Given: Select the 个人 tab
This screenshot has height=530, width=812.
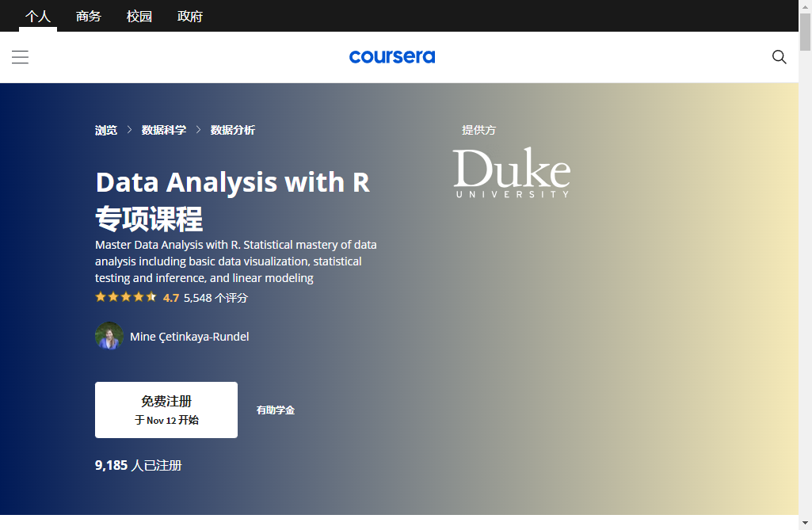Looking at the screenshot, I should (x=38, y=16).
